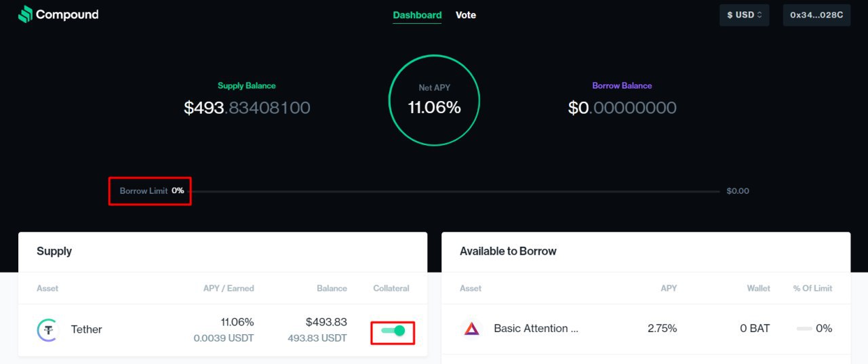
Task: Click wallet amount 0 BAT
Action: (x=755, y=329)
